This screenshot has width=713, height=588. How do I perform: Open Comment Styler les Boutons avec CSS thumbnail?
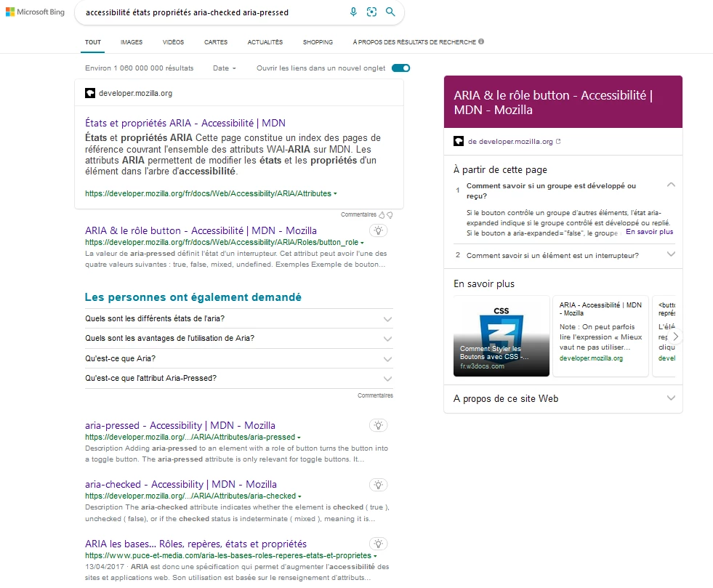tap(501, 336)
